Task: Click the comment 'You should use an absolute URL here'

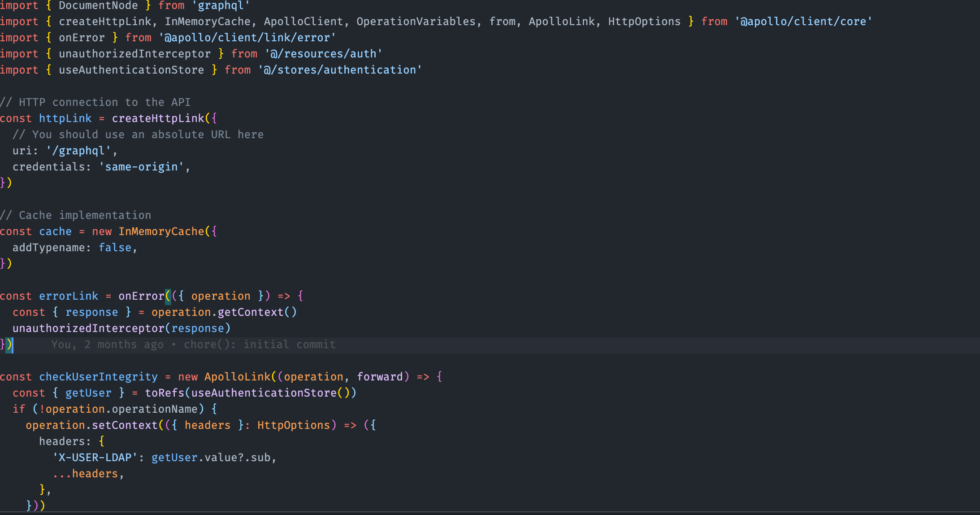Action: [138, 135]
